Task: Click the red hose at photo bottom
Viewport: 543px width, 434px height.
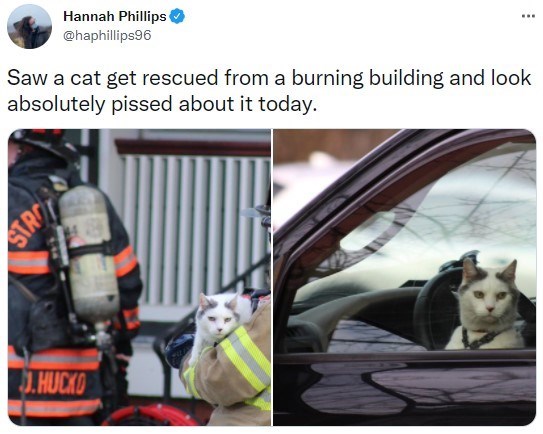Action: (151, 415)
